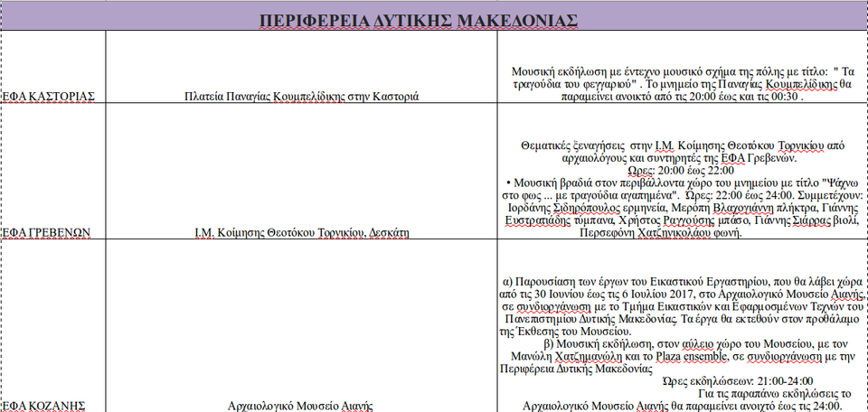Select the ΕΦΑ ΓΡΕΒΕΝΩΝ cell
The image size is (868, 412).
pyautogui.click(x=46, y=232)
